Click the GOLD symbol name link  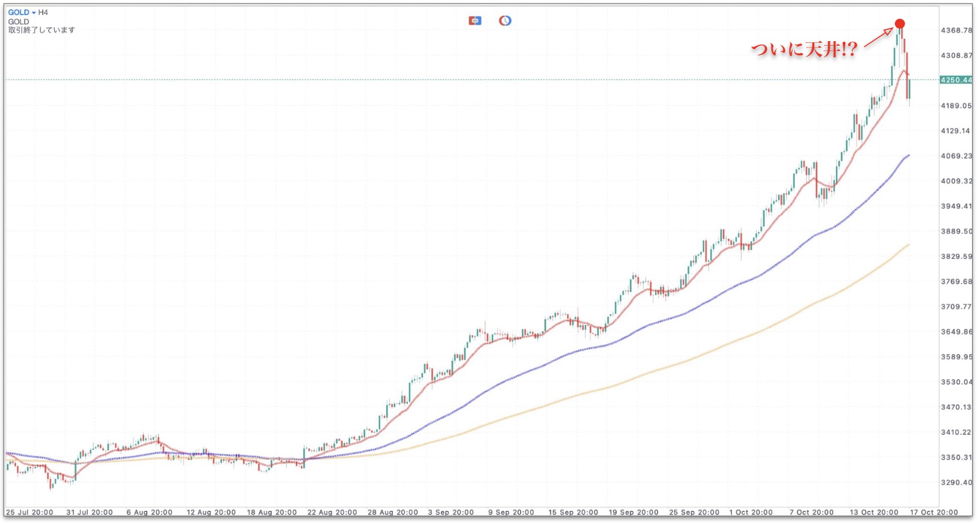pos(18,13)
